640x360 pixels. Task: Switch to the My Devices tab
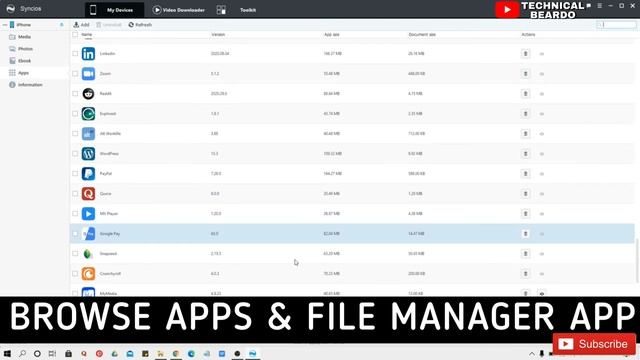pos(115,10)
